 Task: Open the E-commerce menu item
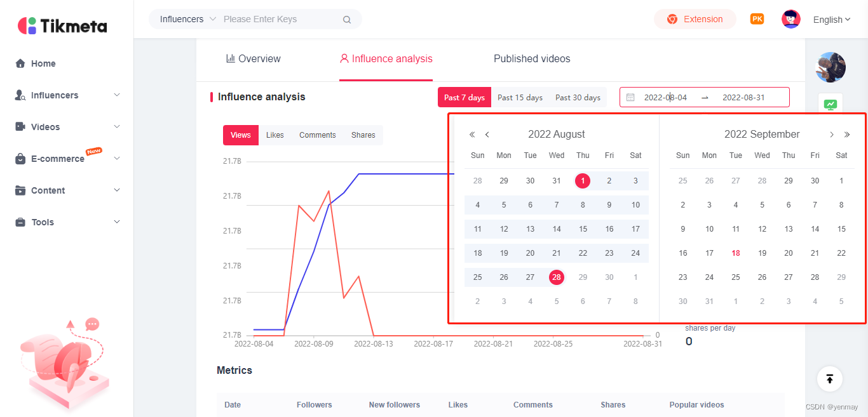(58, 159)
